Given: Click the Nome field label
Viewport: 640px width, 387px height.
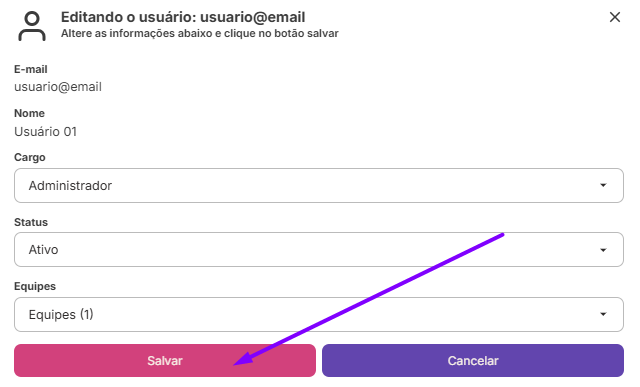Looking at the screenshot, I should [x=29, y=113].
